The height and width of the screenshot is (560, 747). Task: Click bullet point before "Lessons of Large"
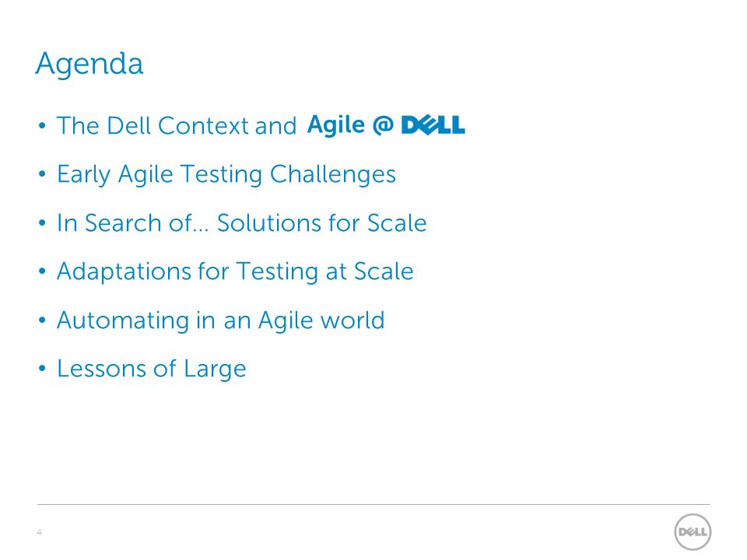42,369
